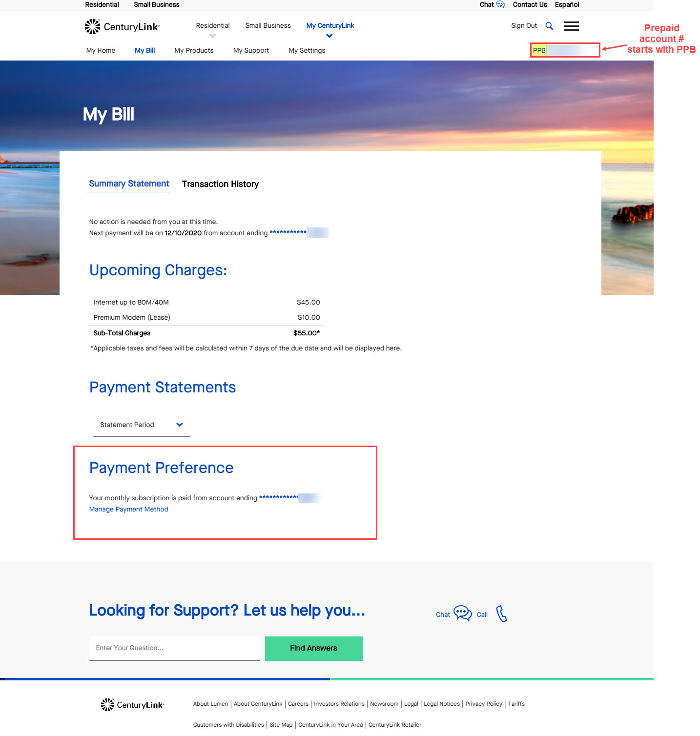Screen dimensions: 700x736
Task: Open the hamburger navigation menu
Action: pyautogui.click(x=571, y=26)
